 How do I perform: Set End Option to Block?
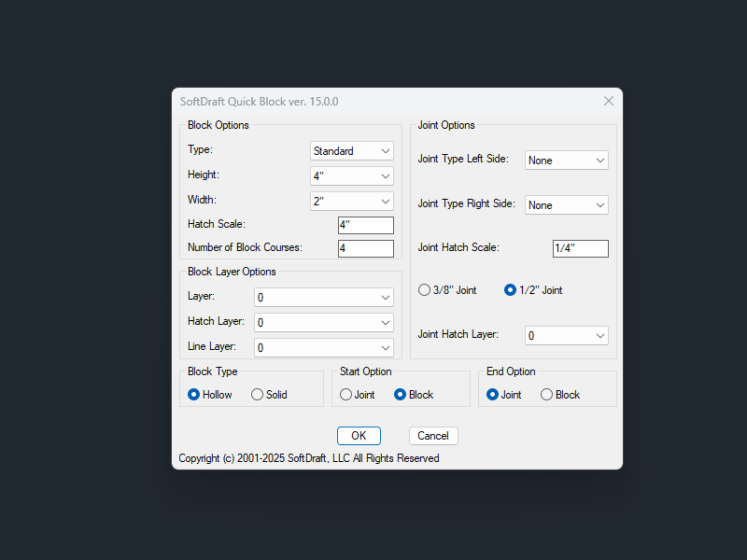(544, 394)
